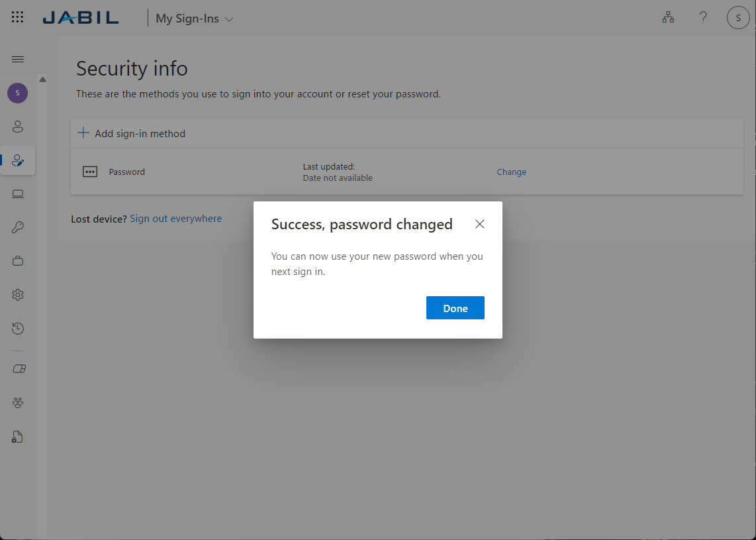Click the organization chart icon in header

(668, 18)
